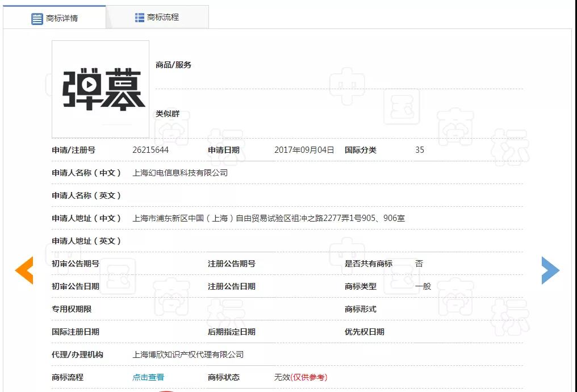
Task: Click the 商标类型 value 一般
Action: [x=423, y=286]
